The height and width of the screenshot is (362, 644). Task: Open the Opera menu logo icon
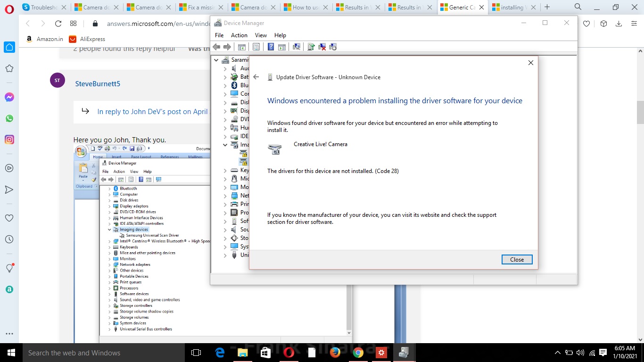9,8
